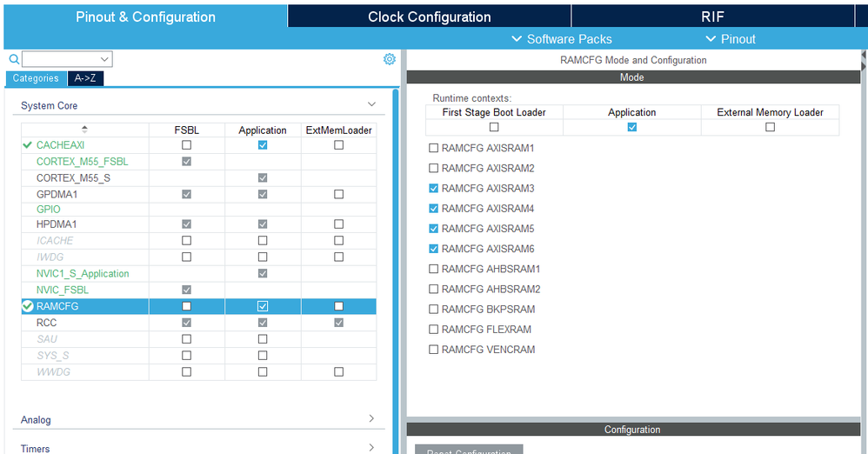Enable RAMCFG VENCRAM checkbox
Screen dimensions: 868x454
[433, 350]
